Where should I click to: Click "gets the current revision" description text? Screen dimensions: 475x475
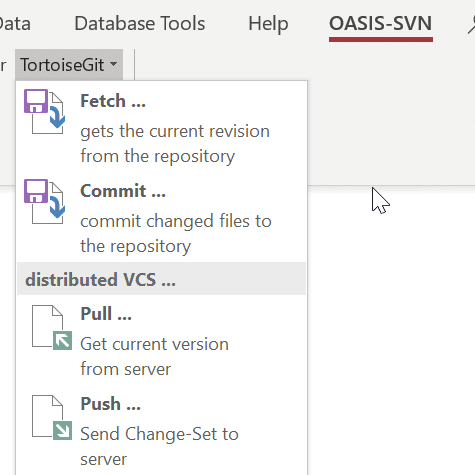175,131
